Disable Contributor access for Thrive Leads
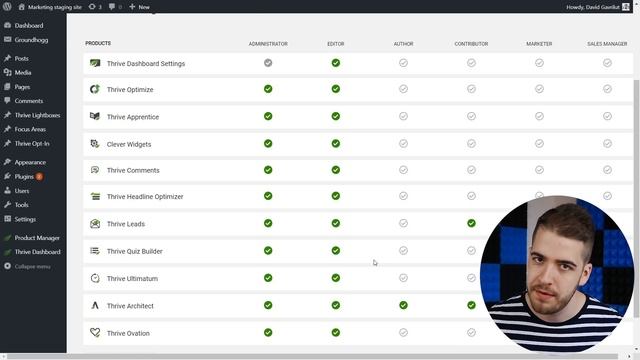640x360 pixels. click(x=471, y=223)
